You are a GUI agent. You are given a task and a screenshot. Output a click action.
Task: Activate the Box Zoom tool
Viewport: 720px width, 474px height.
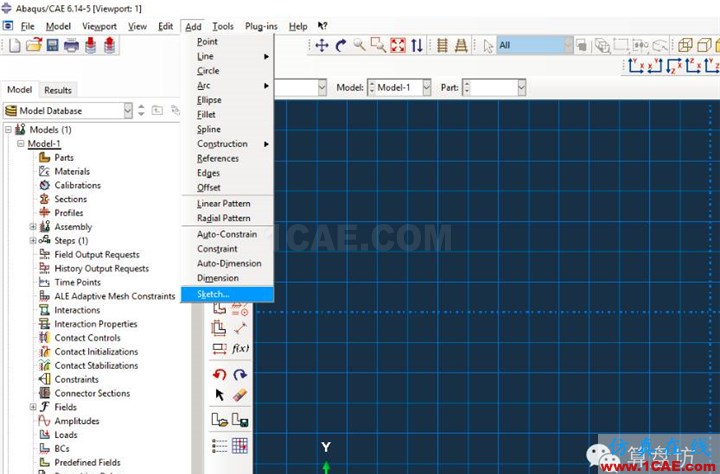tap(378, 45)
